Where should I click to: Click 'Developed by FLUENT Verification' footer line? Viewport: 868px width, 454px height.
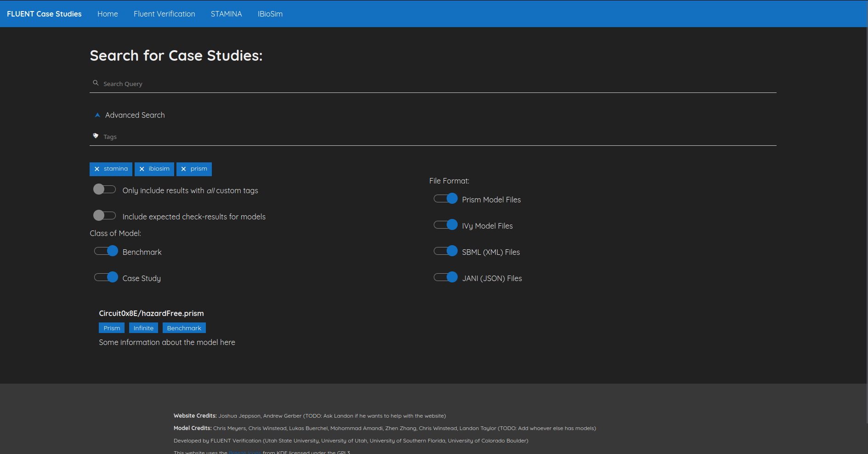pyautogui.click(x=351, y=441)
